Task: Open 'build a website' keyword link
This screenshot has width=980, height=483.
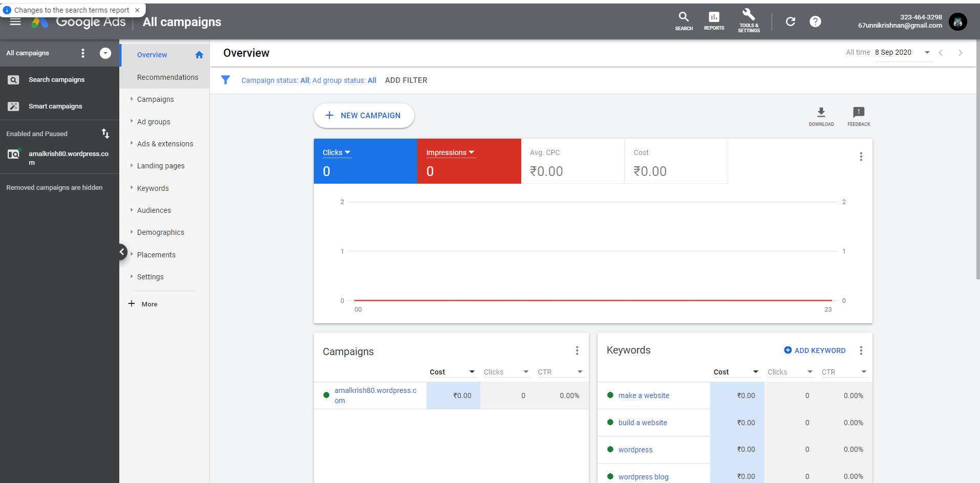Action: click(643, 423)
